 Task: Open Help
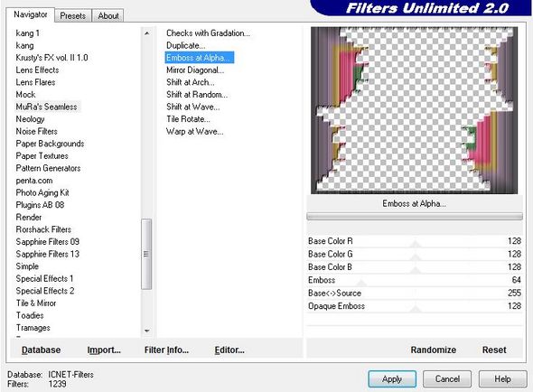click(x=502, y=378)
